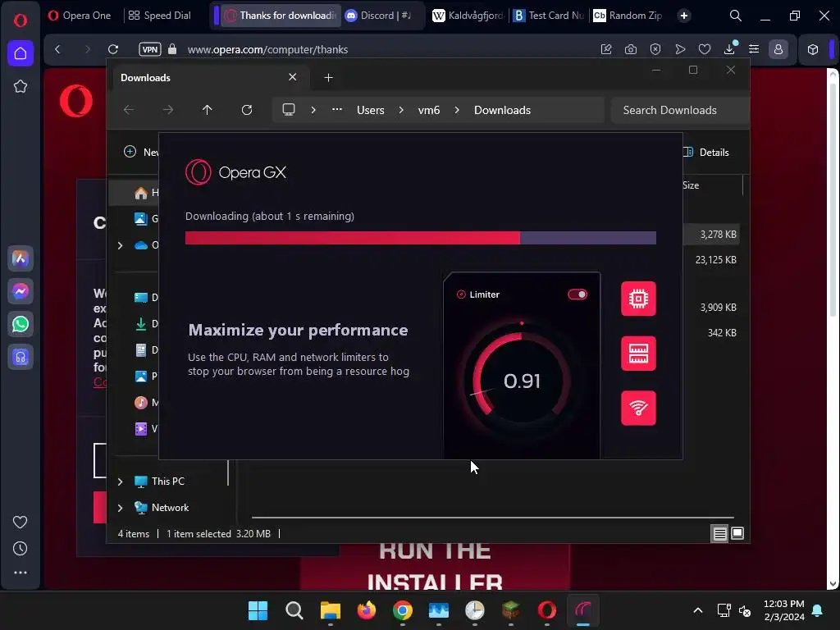Click Users in the breadcrumb path
840x630 pixels.
pos(370,111)
